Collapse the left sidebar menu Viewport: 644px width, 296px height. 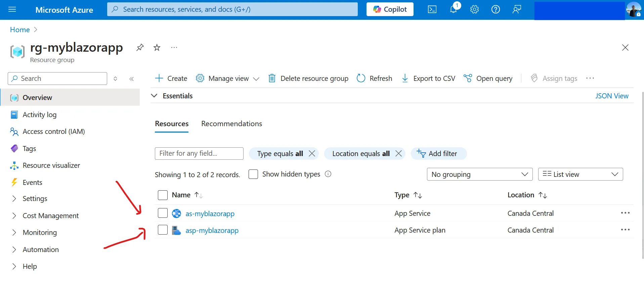132,79
